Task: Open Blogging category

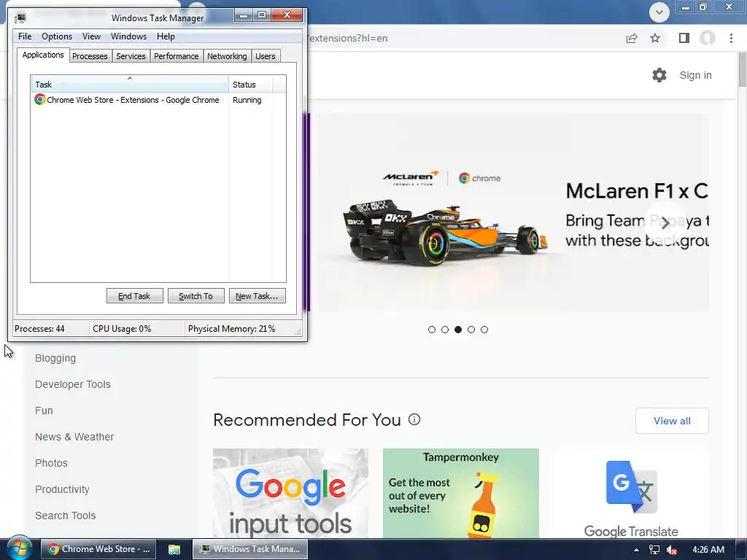Action: pyautogui.click(x=55, y=358)
